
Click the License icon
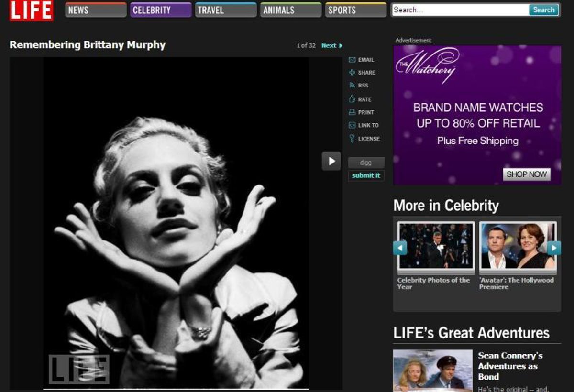click(352, 139)
